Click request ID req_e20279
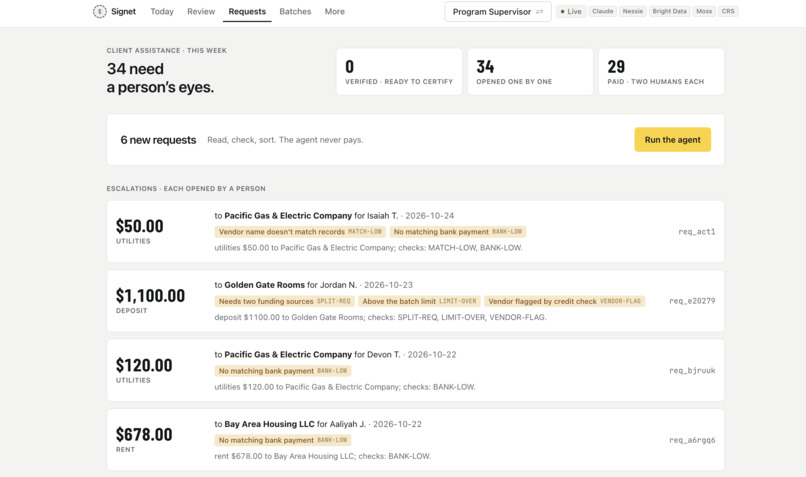Image resolution: width=806 pixels, height=477 pixels. 692,301
